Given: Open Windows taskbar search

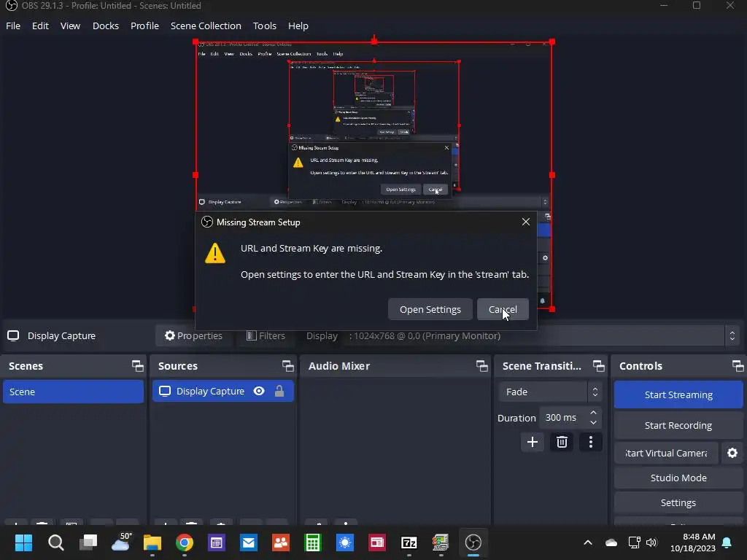Looking at the screenshot, I should pos(55,542).
